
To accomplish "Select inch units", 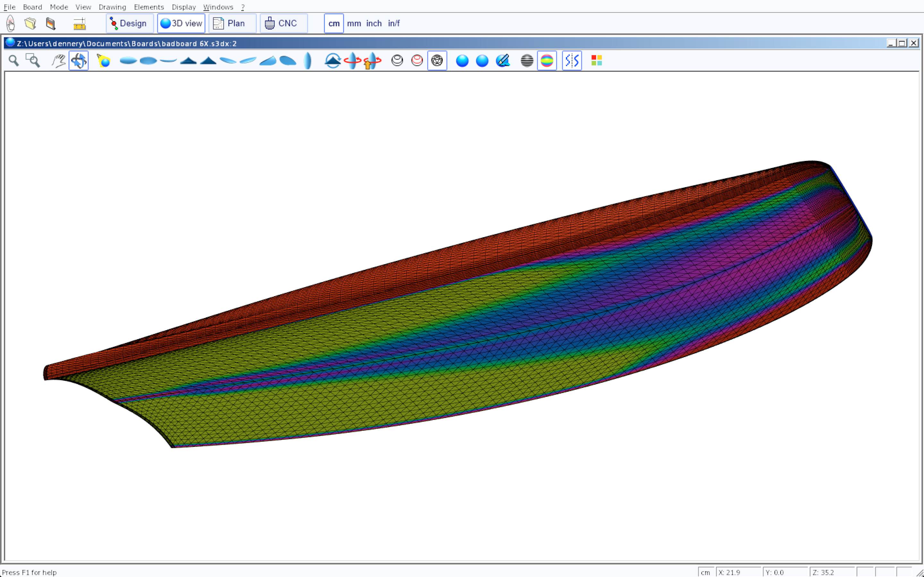I will 374,23.
